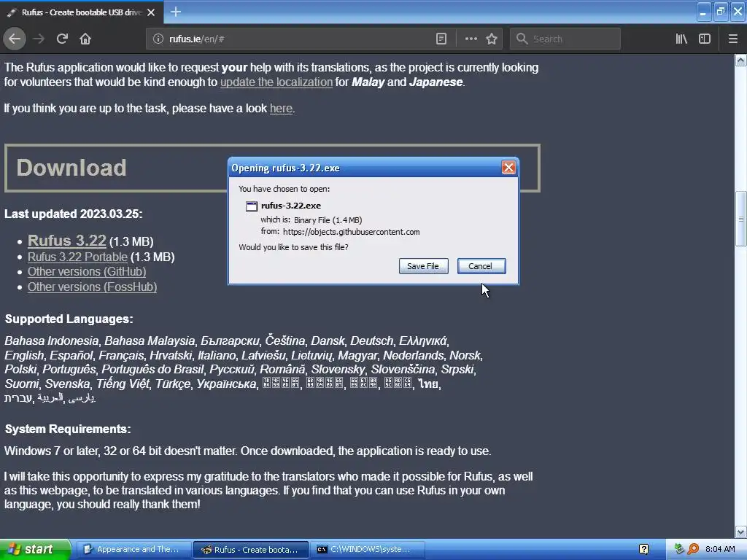Click the 'Download' heading text

click(x=71, y=168)
